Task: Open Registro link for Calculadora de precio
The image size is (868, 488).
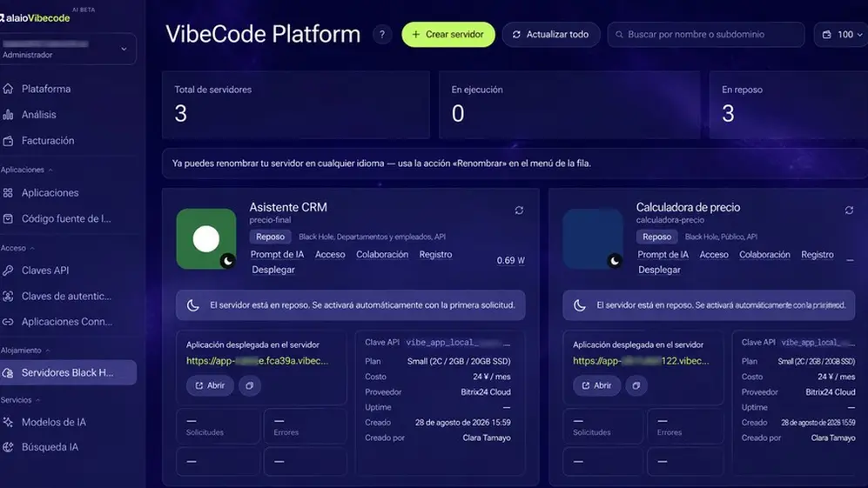Action: click(818, 255)
